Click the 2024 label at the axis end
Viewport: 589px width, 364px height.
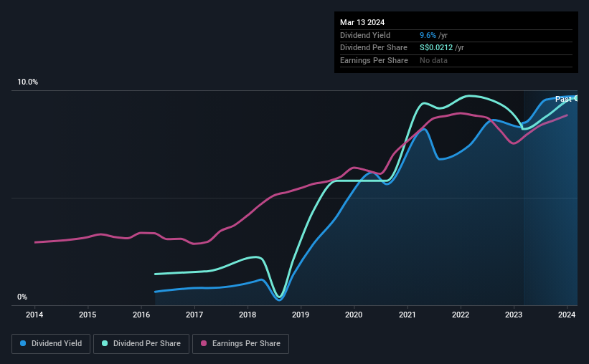click(567, 315)
